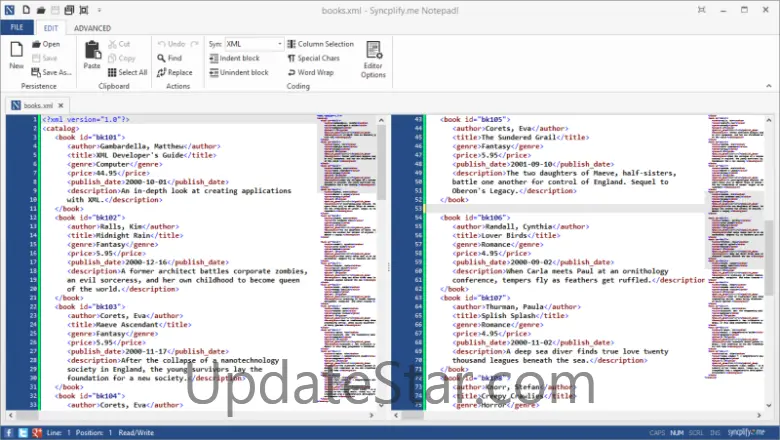This screenshot has width=780, height=440.
Task: Click 'The Sundered Grail' title text
Action: pyautogui.click(x=519, y=137)
